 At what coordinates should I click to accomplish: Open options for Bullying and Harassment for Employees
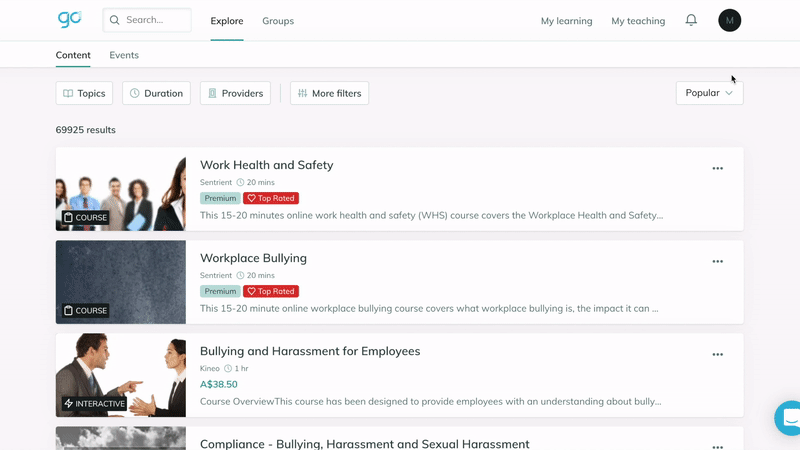coord(717,355)
